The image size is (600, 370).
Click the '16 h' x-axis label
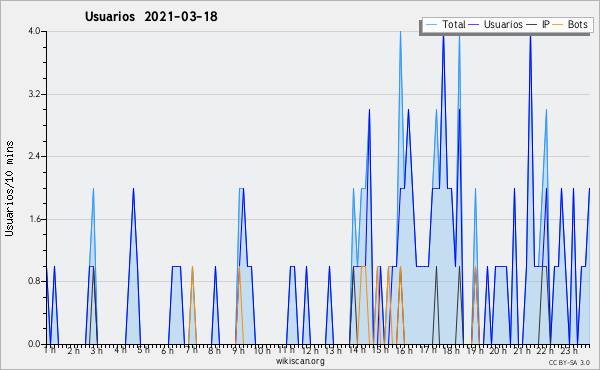point(405,350)
